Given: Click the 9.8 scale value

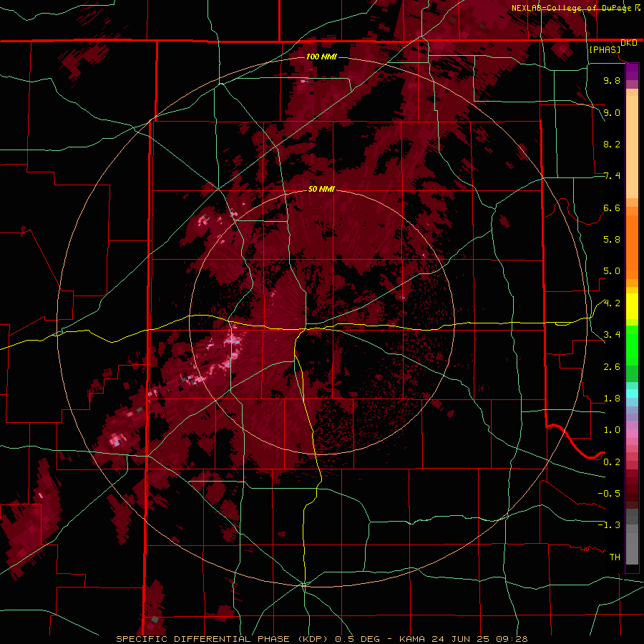Looking at the screenshot, I should [x=612, y=80].
